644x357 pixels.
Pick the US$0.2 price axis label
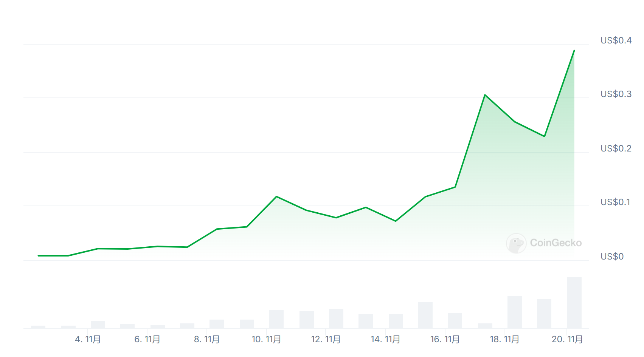pos(616,148)
